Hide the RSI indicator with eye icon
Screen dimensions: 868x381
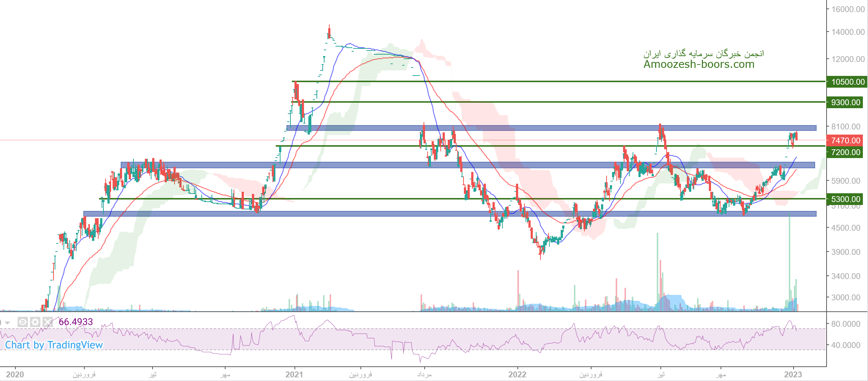tap(23, 322)
